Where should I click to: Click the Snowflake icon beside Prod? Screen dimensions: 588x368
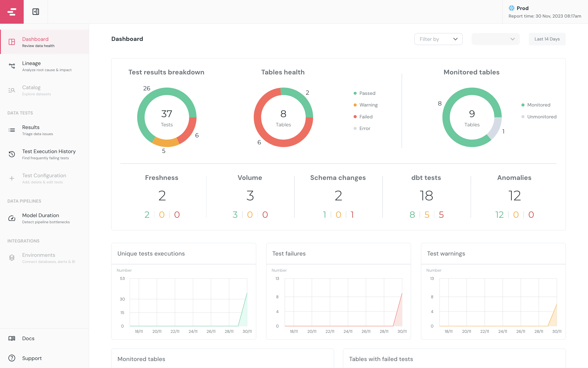[511, 8]
